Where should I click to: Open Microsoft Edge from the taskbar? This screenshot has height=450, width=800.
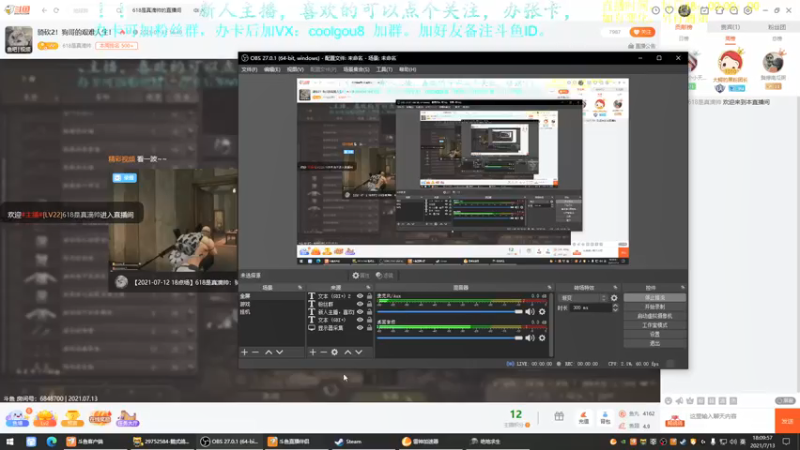pos(52,442)
